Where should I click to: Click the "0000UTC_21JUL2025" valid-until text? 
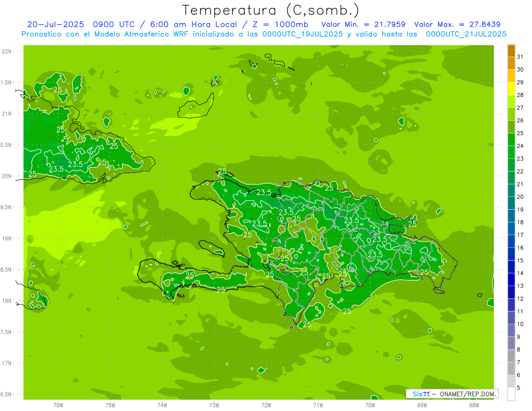click(466, 34)
